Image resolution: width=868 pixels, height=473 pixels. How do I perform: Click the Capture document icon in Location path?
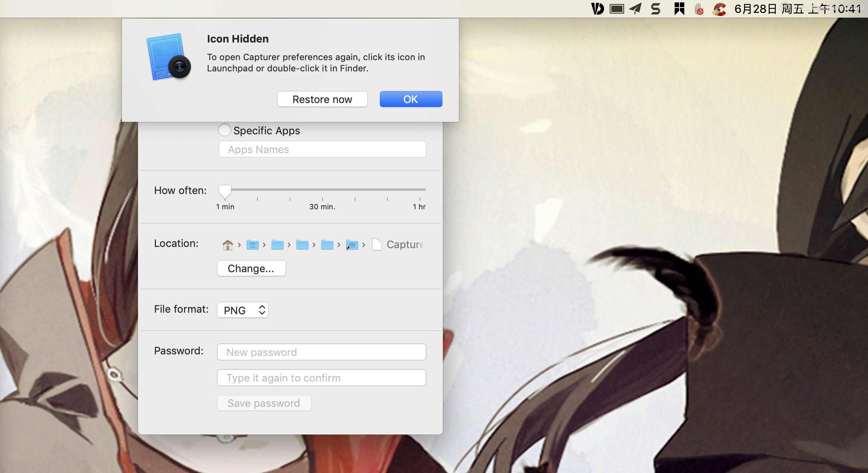point(377,245)
